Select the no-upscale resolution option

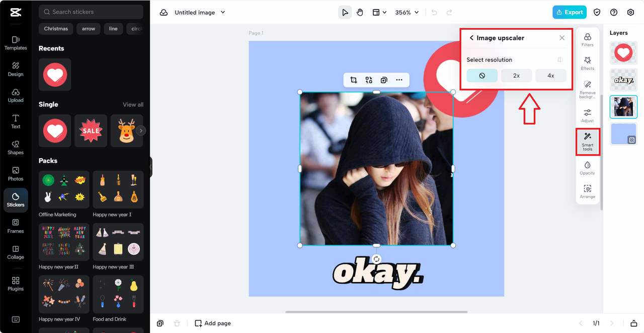tap(482, 76)
